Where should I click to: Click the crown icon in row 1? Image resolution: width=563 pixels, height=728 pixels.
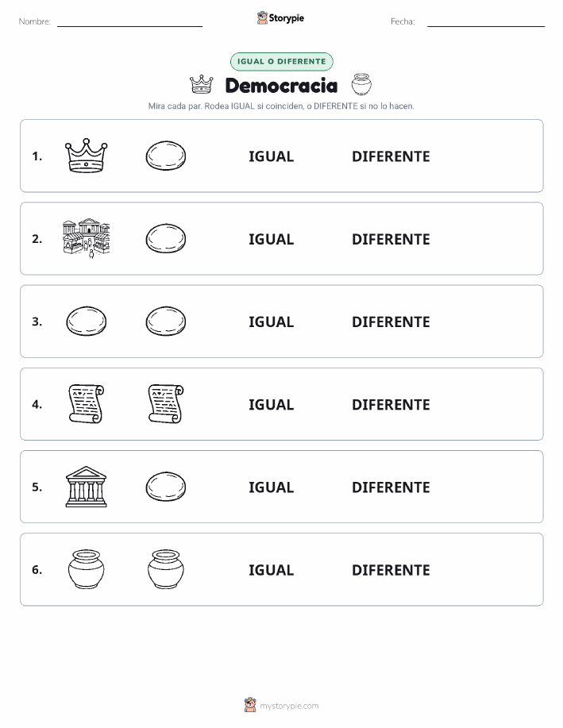(x=86, y=156)
